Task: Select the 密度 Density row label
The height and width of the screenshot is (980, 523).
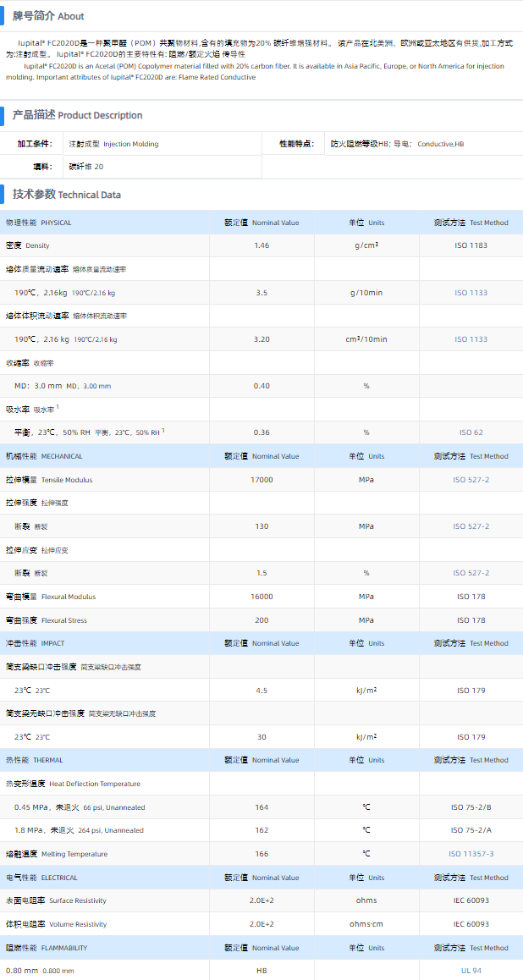Action: [x=27, y=245]
